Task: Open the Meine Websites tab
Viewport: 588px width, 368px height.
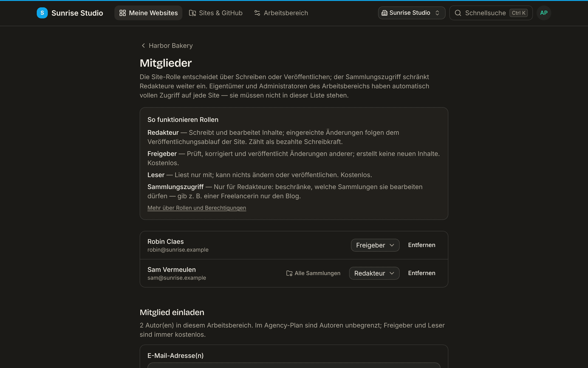Action: click(148, 13)
